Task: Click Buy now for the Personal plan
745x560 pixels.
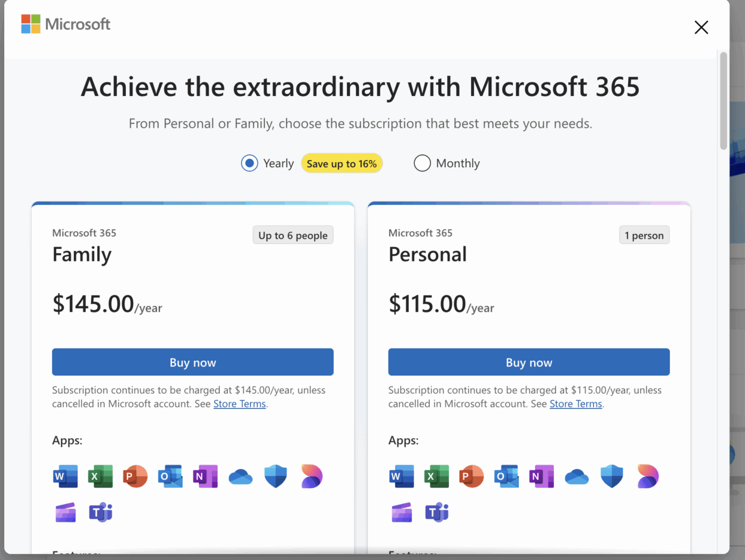Action: [528, 362]
